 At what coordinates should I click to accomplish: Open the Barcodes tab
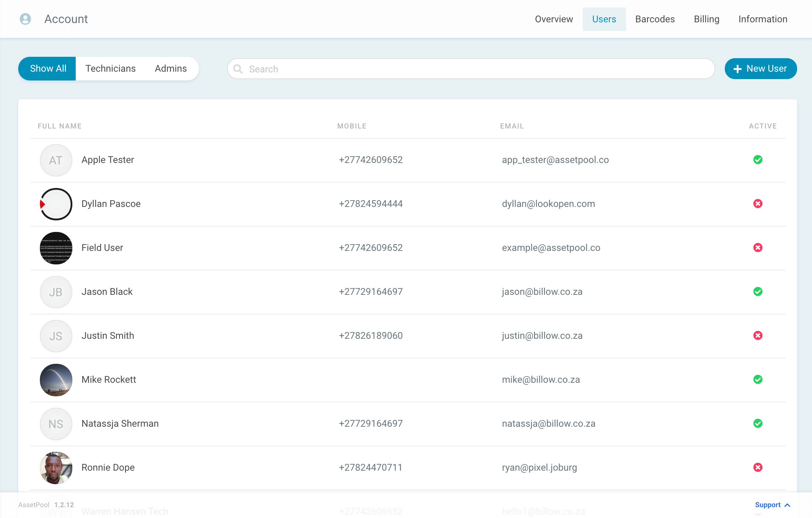655,19
